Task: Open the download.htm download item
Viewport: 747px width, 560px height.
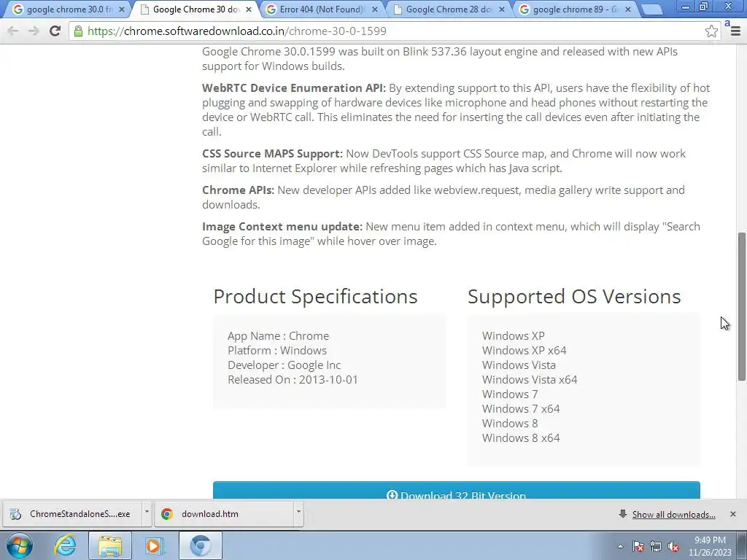Action: [x=224, y=514]
